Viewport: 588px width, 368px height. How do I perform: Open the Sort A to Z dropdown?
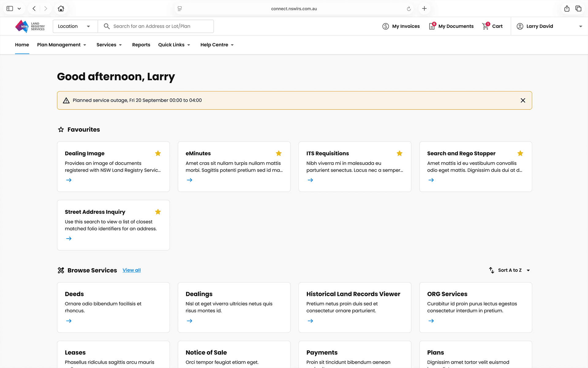510,270
